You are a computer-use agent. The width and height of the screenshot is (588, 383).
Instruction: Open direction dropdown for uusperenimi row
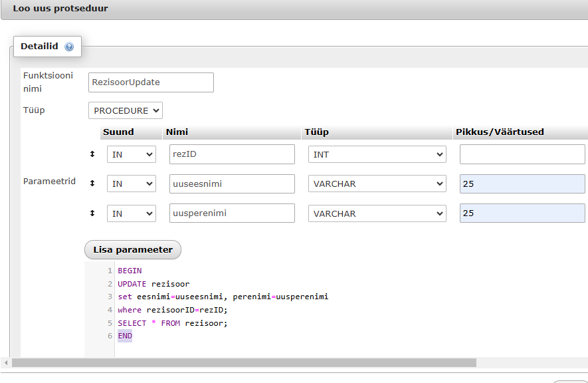click(x=132, y=213)
